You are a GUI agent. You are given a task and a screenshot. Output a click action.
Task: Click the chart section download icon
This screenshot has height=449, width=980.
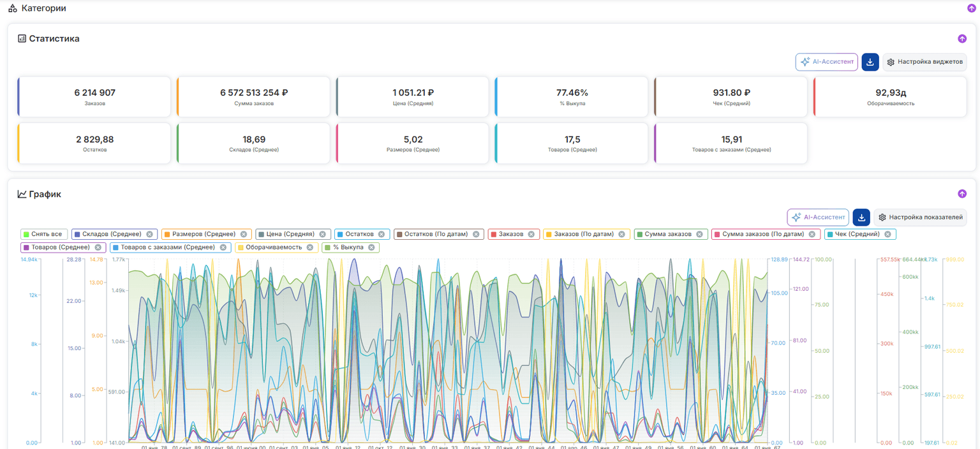point(861,217)
